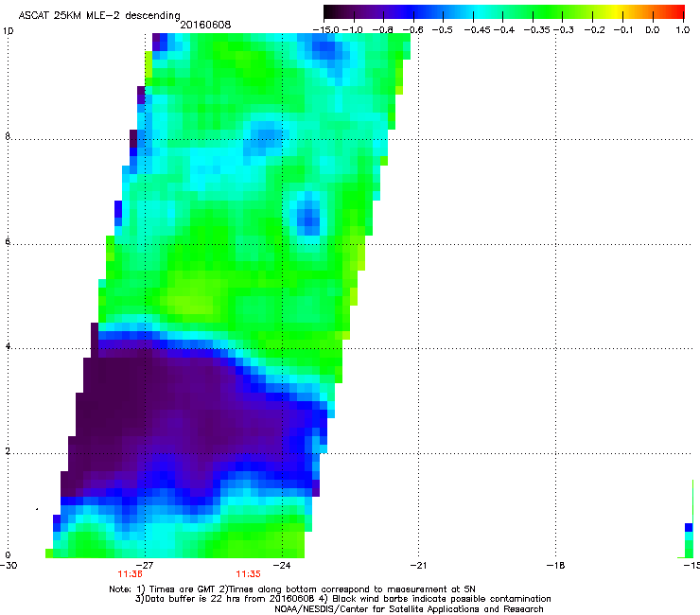Screen dimensions: 700x615
Task: Click the color bar label -0.1
Action: pyautogui.click(x=623, y=30)
